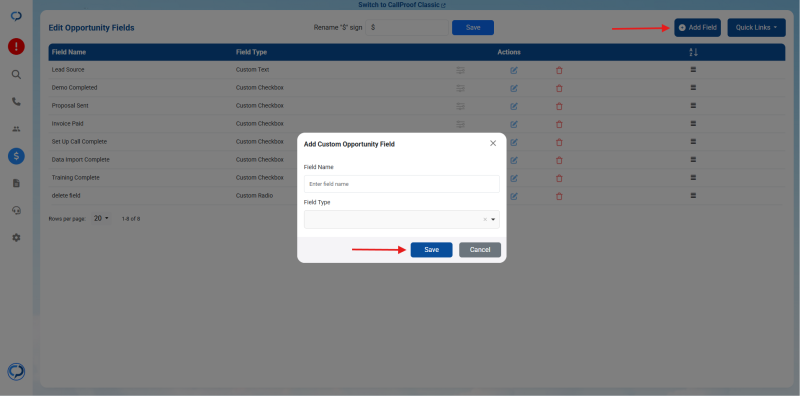Screen dimensions: 800x396
Task: Delete the Set Up Call Complete field
Action: pyautogui.click(x=559, y=142)
